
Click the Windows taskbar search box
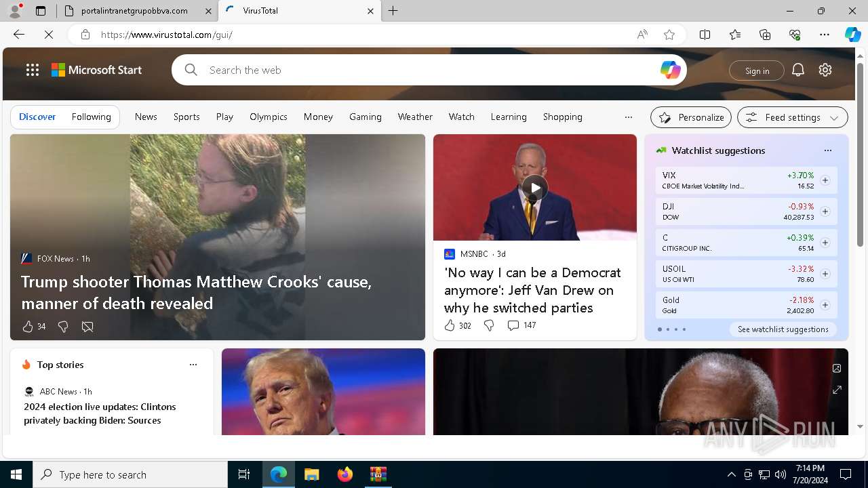[x=130, y=474]
